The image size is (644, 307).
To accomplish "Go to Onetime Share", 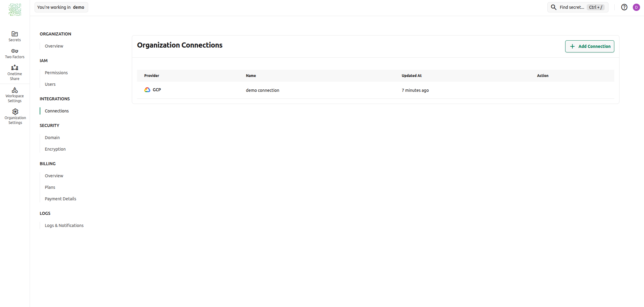I will (15, 73).
